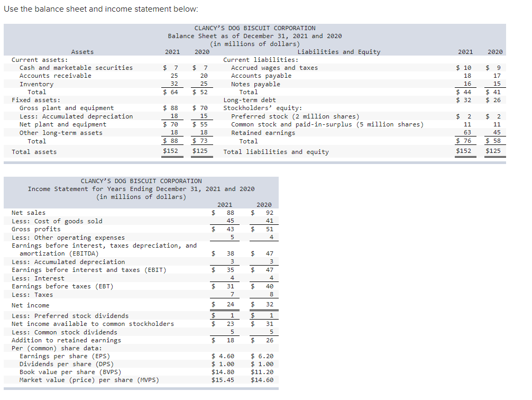Select 'Less: Other operating expenses' label
Image resolution: width=532 pixels, height=400 pixels.
[x=68, y=238]
